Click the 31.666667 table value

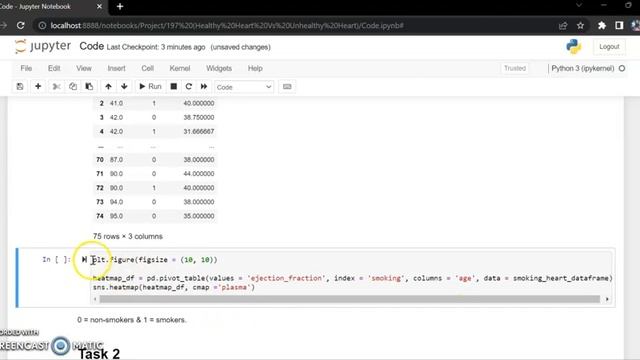tap(198, 131)
